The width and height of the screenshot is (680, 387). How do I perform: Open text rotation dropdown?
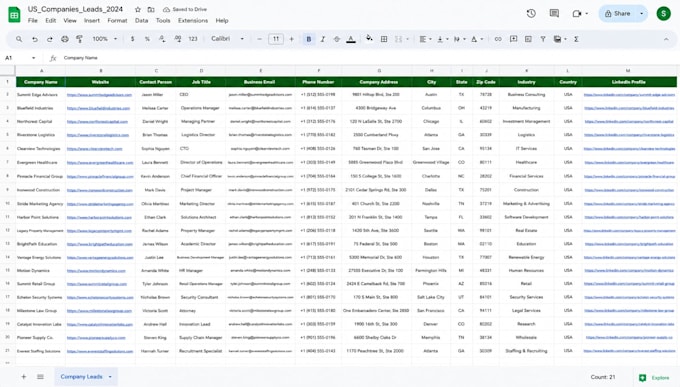(x=477, y=39)
